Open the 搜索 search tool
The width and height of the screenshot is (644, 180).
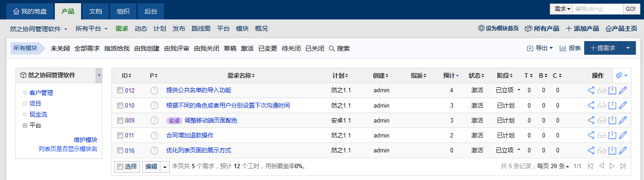(339, 48)
